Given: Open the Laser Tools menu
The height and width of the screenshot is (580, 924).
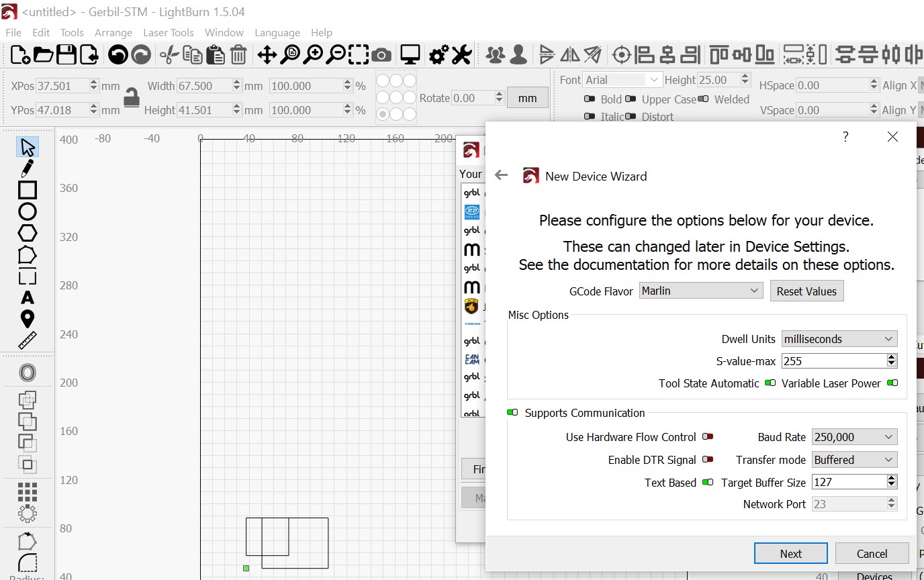Looking at the screenshot, I should click(x=169, y=32).
